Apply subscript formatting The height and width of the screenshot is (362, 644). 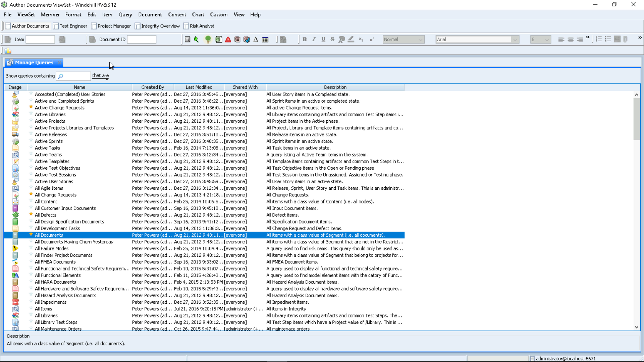pyautogui.click(x=361, y=39)
